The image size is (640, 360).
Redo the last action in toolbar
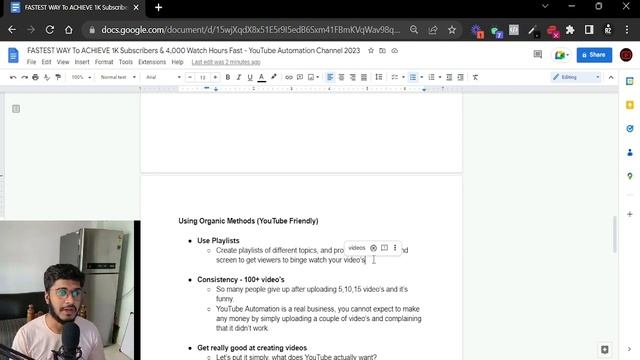24,77
